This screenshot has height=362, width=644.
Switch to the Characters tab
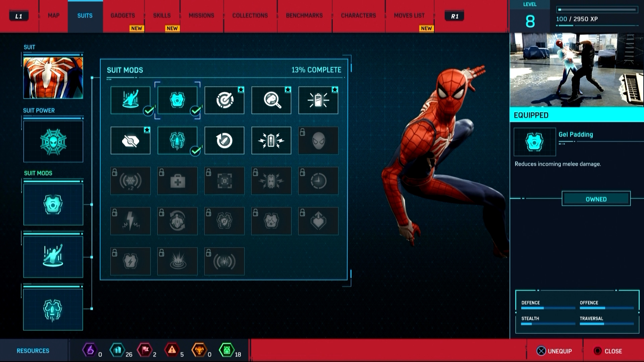pyautogui.click(x=359, y=16)
